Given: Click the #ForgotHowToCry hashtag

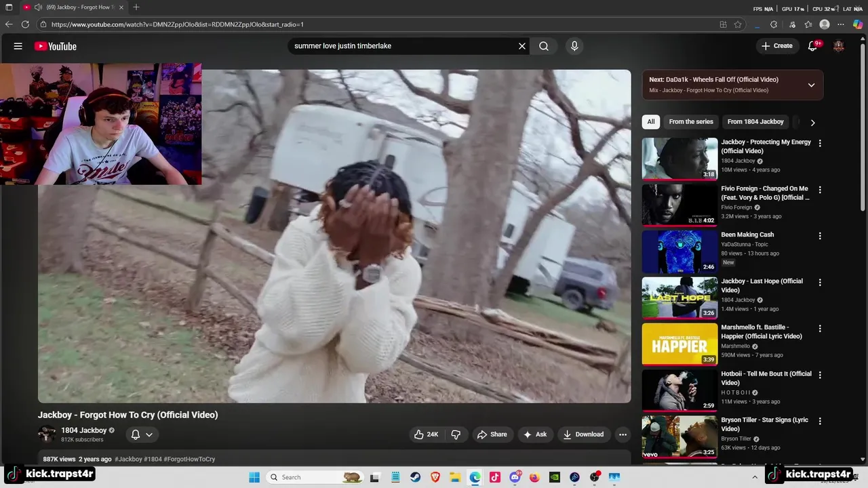Looking at the screenshot, I should [189, 459].
